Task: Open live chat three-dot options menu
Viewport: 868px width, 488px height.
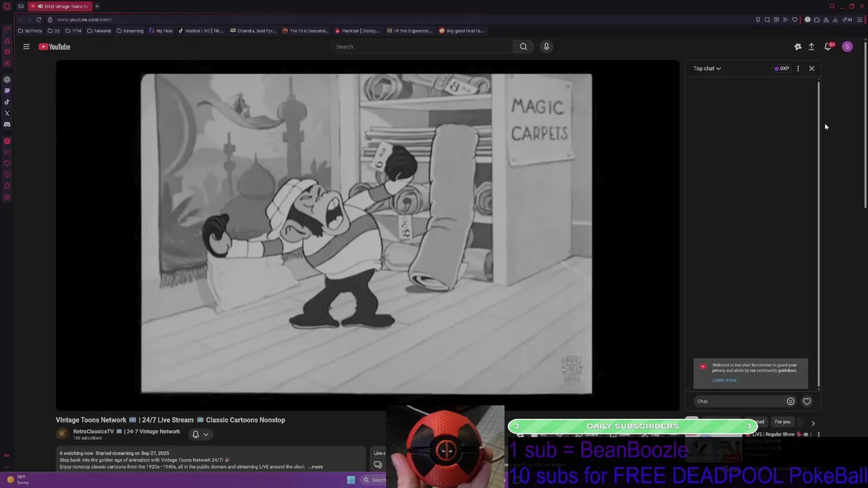Action: pyautogui.click(x=798, y=68)
